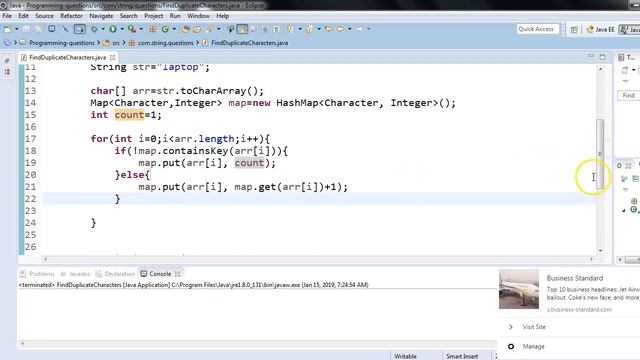Open the File menu

click(x=7, y=16)
